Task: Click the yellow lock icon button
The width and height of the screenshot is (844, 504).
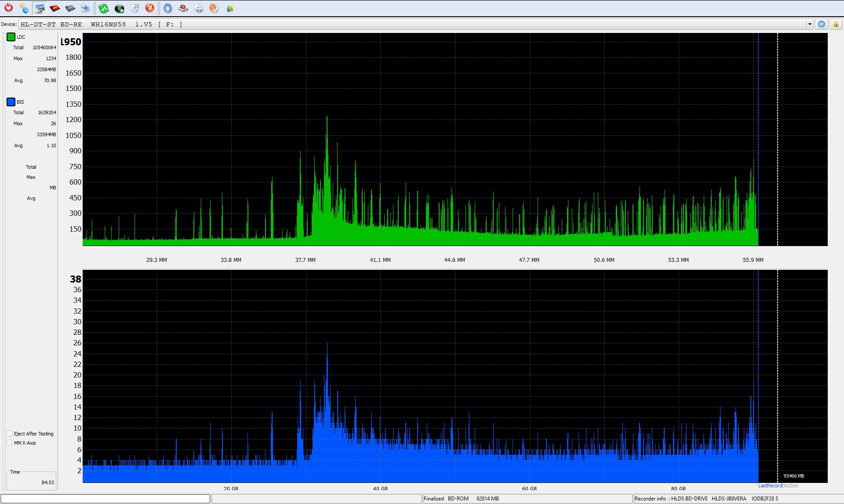Action: point(836,24)
